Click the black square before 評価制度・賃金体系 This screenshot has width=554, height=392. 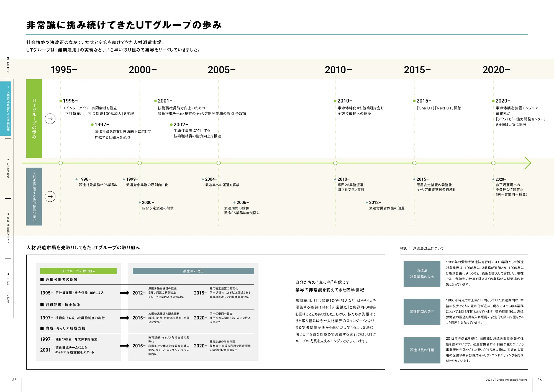42,305
